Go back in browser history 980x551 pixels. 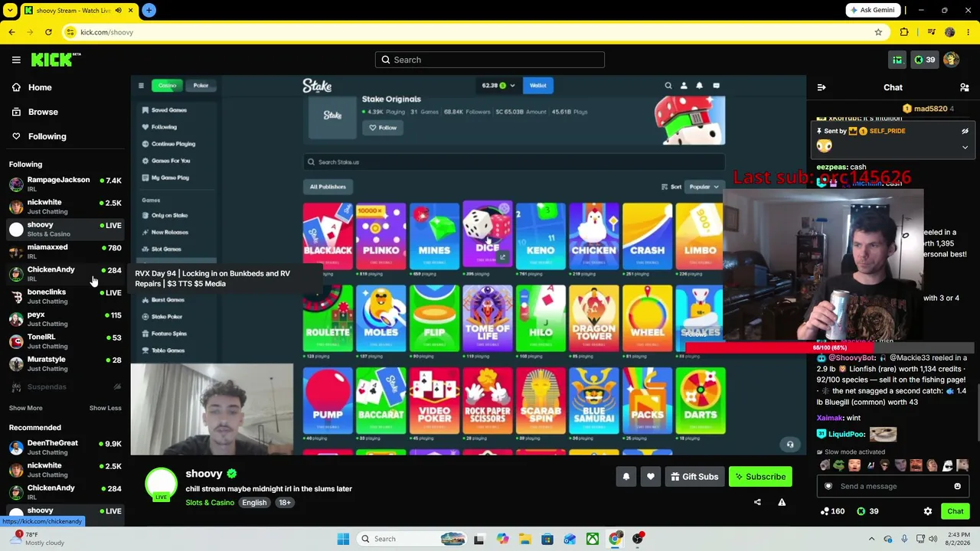pos(11,32)
